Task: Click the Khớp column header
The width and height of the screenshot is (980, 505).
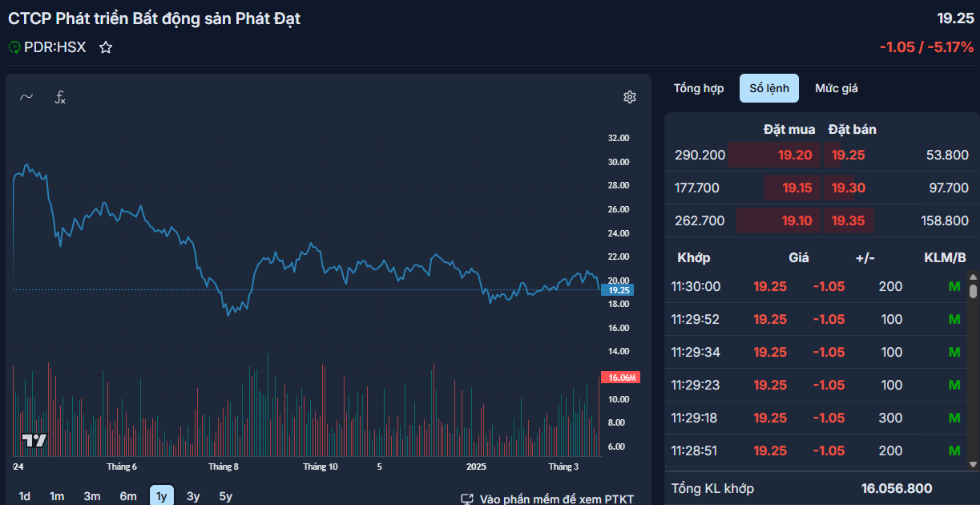Action: 694,257
